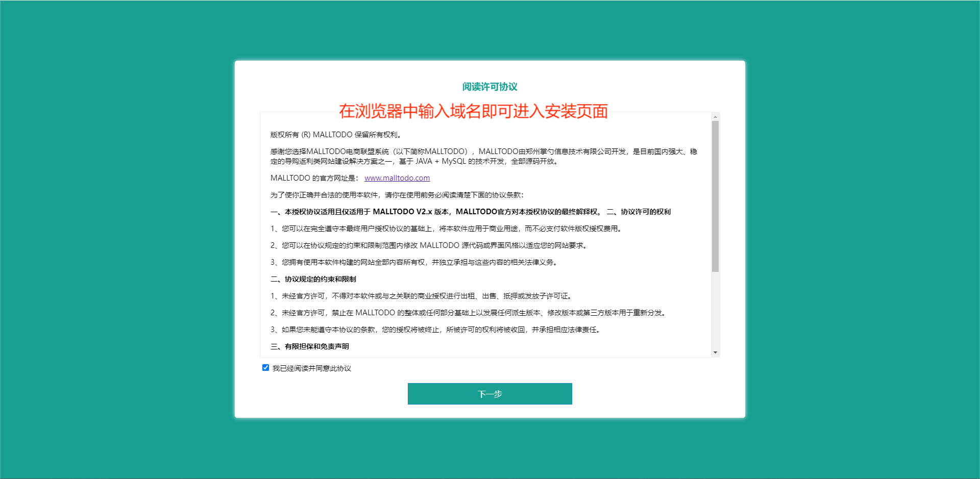Click the agreement box scrollbar thumb

pyautogui.click(x=715, y=196)
